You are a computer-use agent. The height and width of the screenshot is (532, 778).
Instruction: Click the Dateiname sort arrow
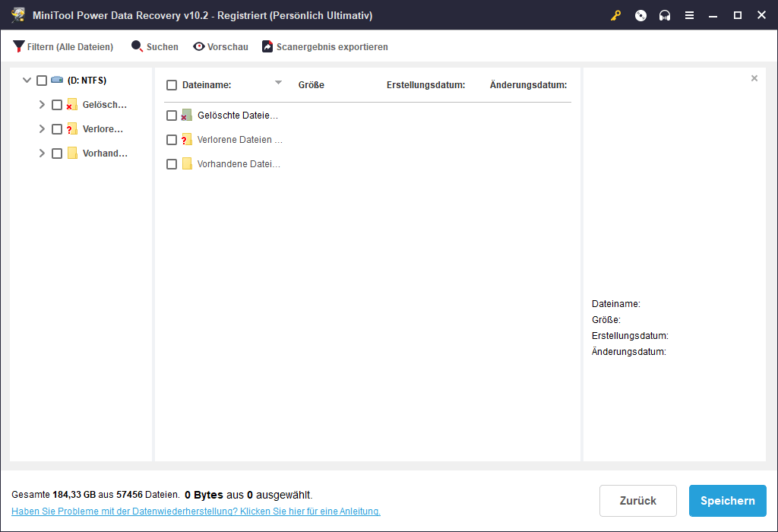[278, 82]
